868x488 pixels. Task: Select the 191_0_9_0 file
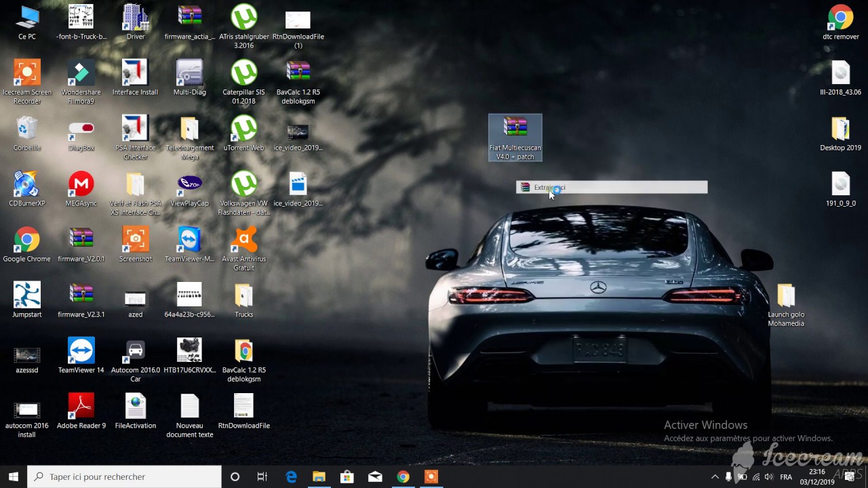(x=841, y=189)
